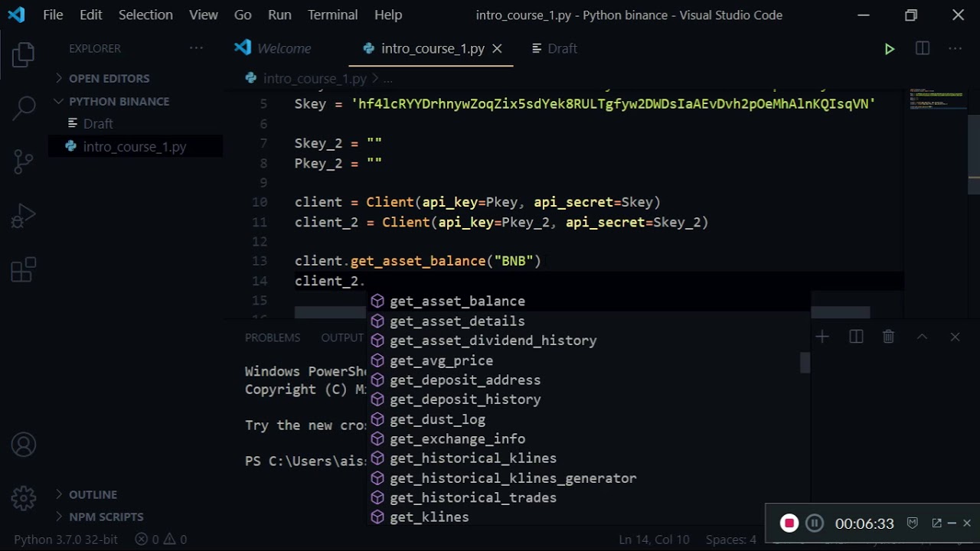Open the Help menu
Image resolution: width=980 pixels, height=551 pixels.
point(388,15)
